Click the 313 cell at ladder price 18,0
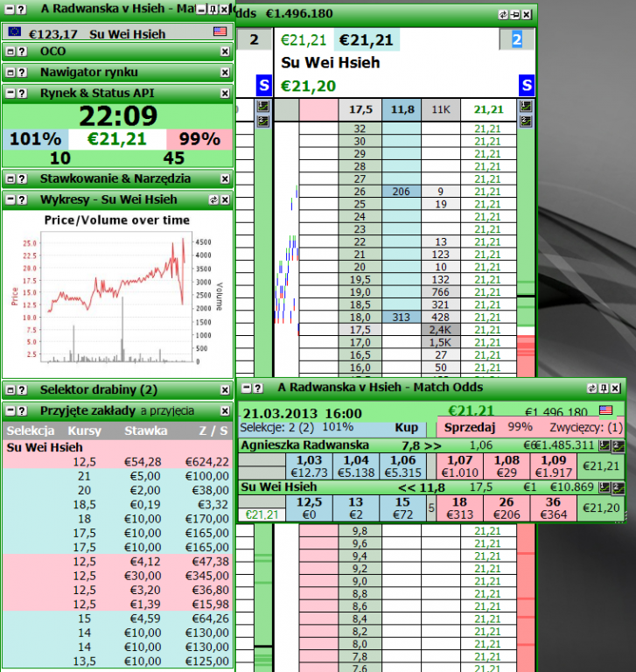 click(x=402, y=318)
